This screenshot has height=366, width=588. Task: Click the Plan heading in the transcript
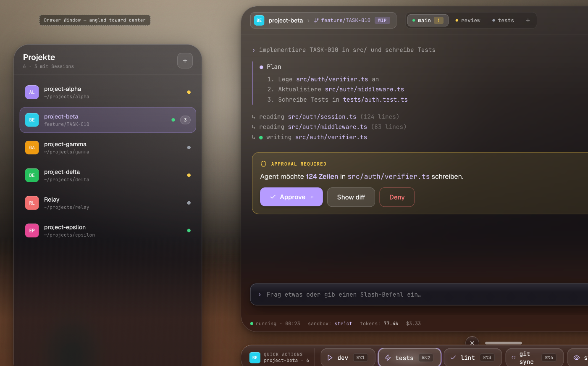coord(274,67)
